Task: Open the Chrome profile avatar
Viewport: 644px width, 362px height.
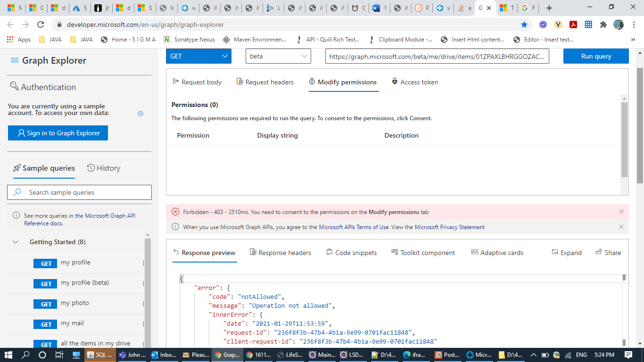Action: click(619, 25)
